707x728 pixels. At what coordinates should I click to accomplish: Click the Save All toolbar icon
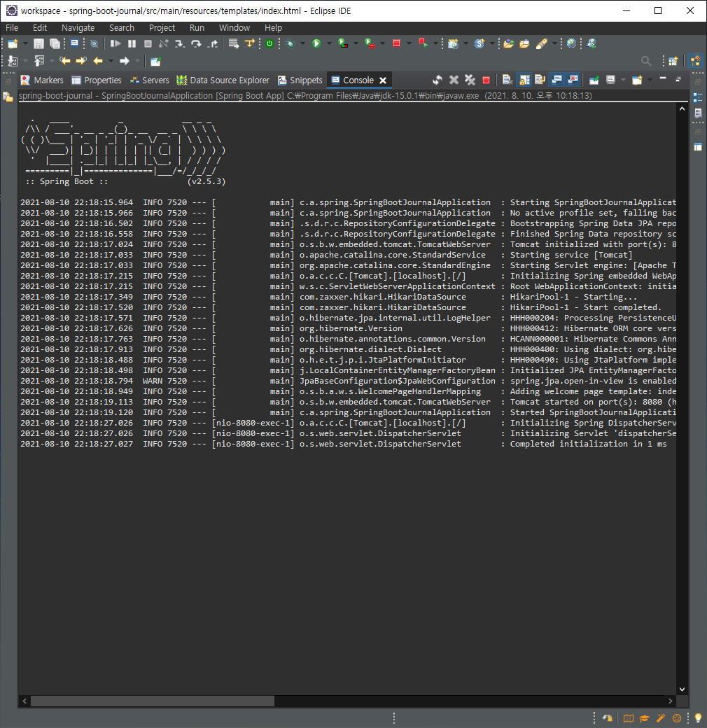click(55, 43)
